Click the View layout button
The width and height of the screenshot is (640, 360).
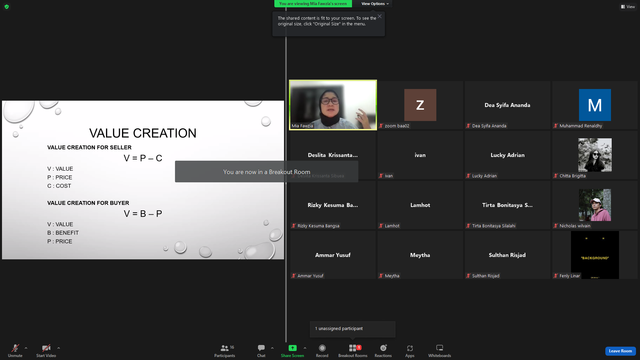628,7
